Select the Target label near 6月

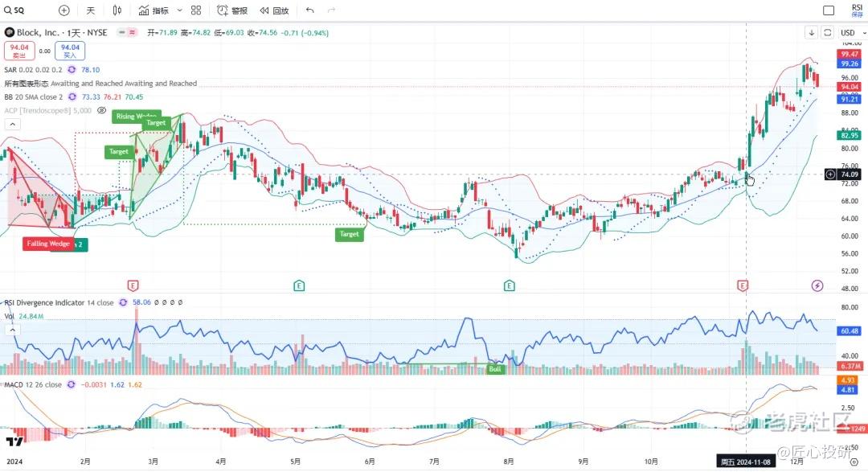pos(350,234)
